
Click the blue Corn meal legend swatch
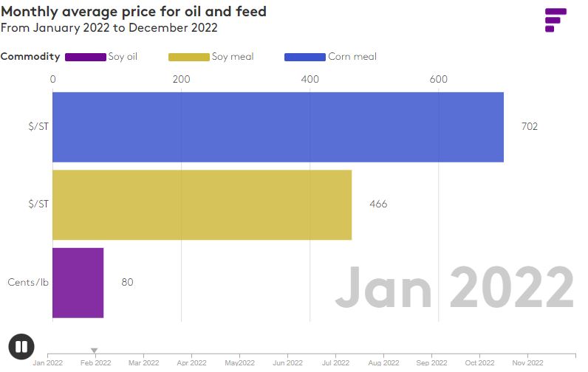click(x=305, y=57)
